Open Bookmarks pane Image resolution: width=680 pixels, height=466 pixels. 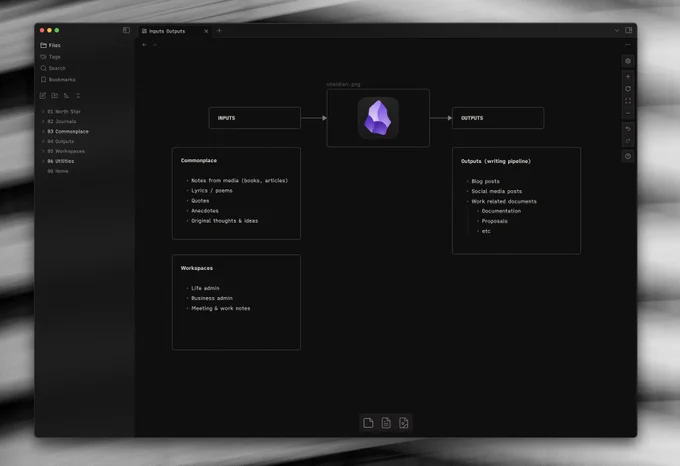coord(58,80)
